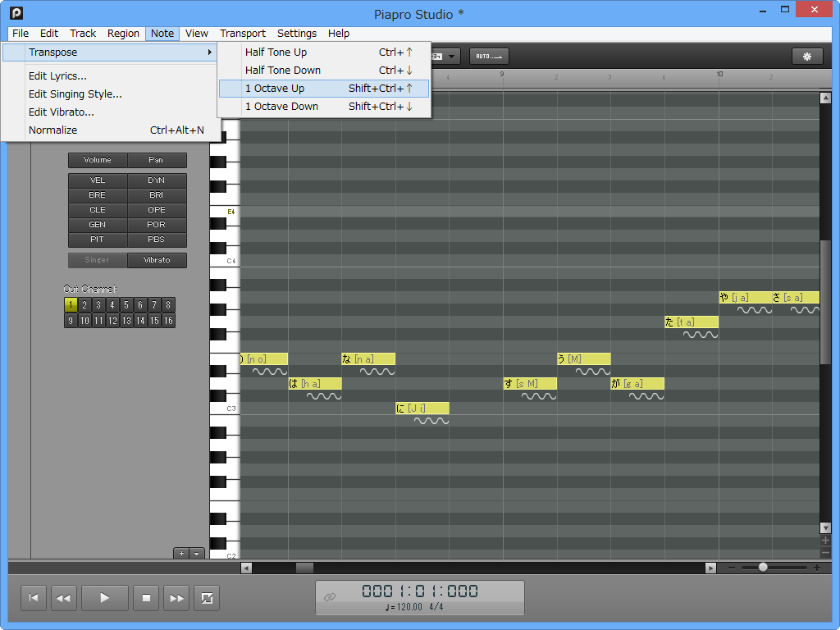This screenshot has height=630, width=840.
Task: Click the timecode position display
Action: coord(420,591)
